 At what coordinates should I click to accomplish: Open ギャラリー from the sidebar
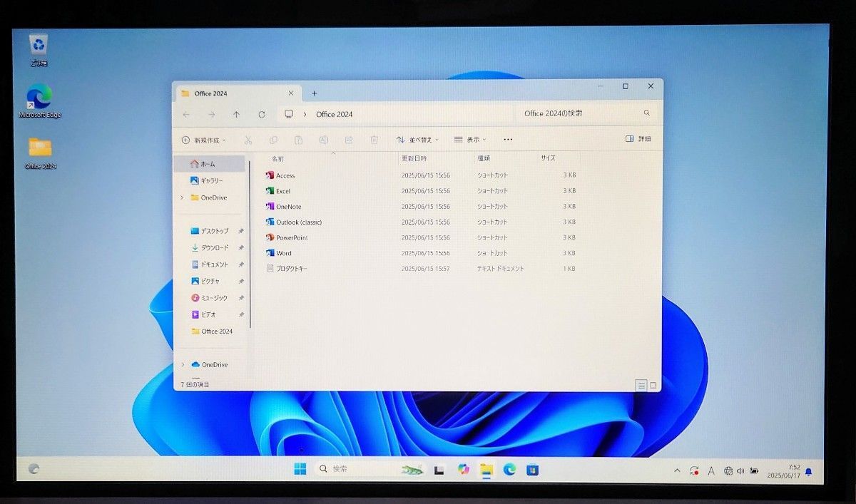pos(212,180)
